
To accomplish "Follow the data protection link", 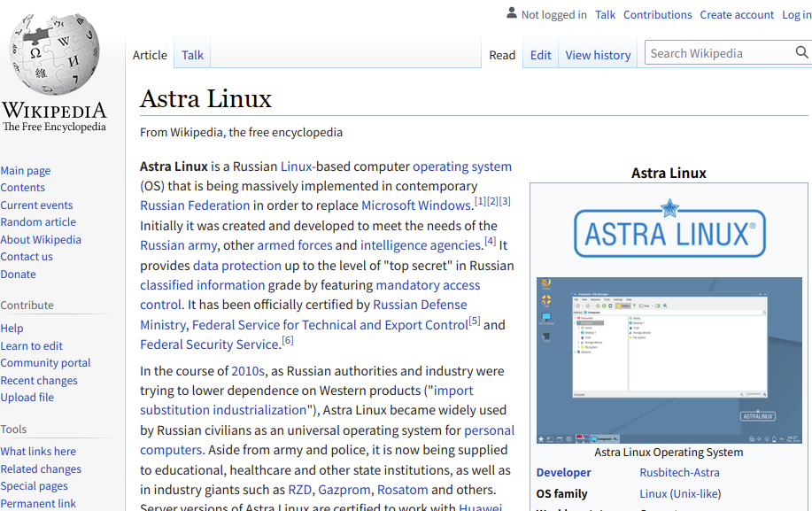I will point(237,266).
